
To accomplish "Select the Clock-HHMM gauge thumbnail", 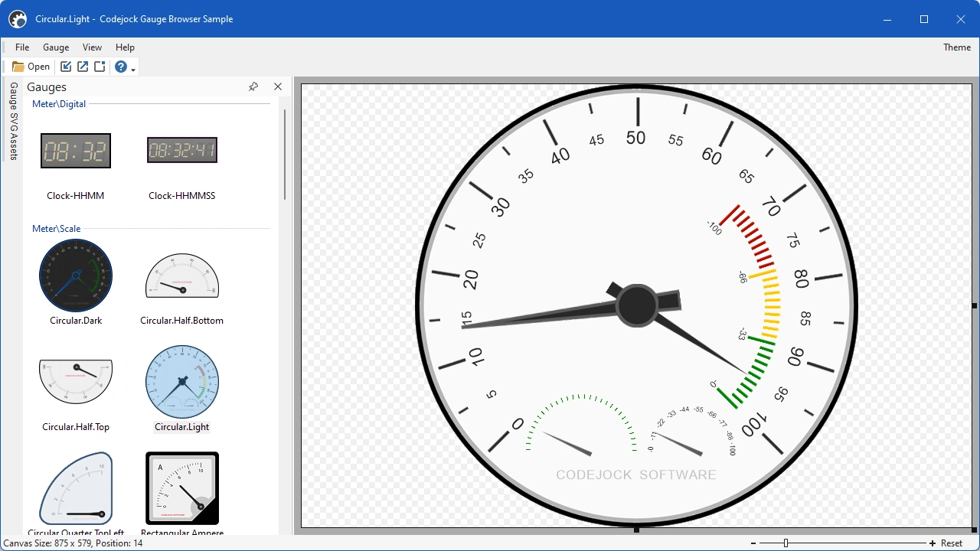I will pyautogui.click(x=76, y=151).
